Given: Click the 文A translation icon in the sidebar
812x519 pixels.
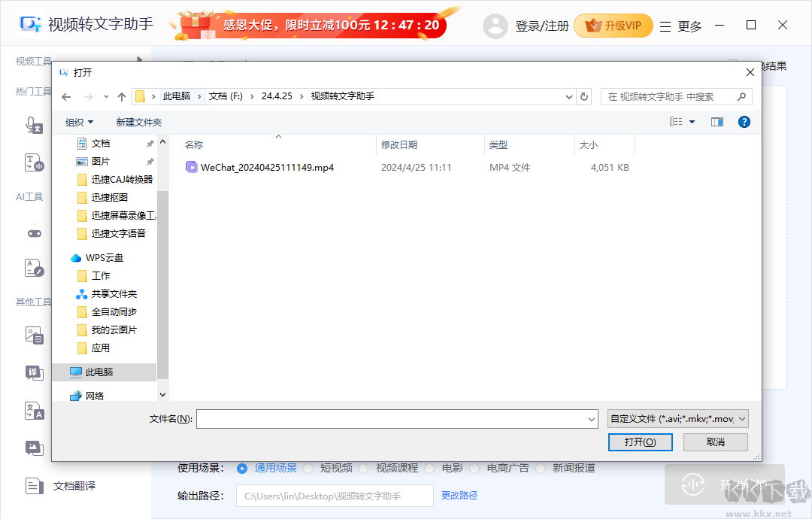Looking at the screenshot, I should (35, 411).
